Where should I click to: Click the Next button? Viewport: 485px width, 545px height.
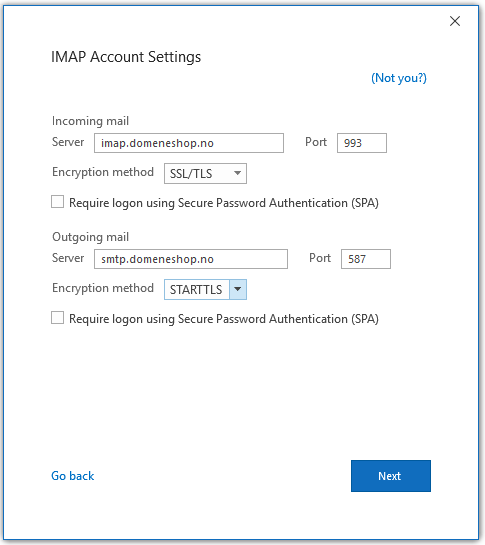pyautogui.click(x=391, y=476)
